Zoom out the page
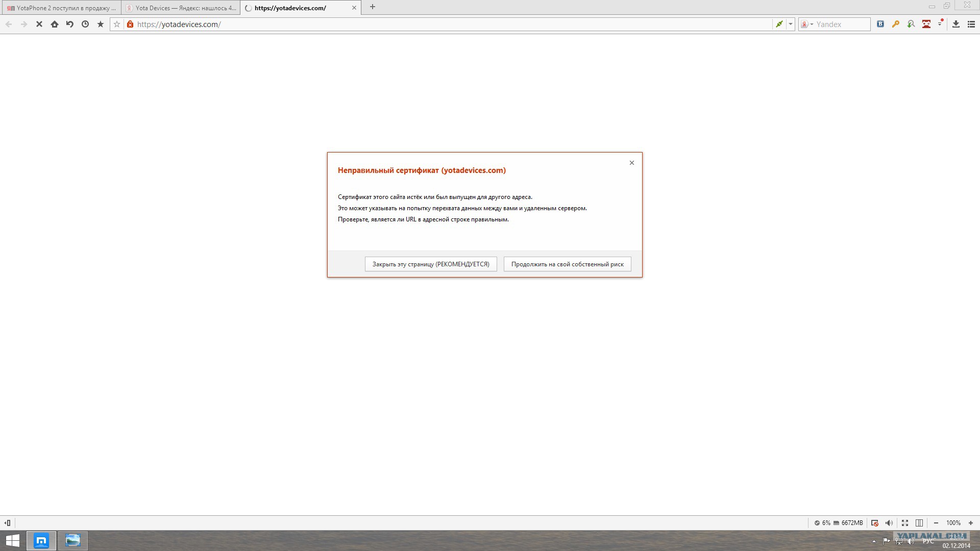 (936, 523)
